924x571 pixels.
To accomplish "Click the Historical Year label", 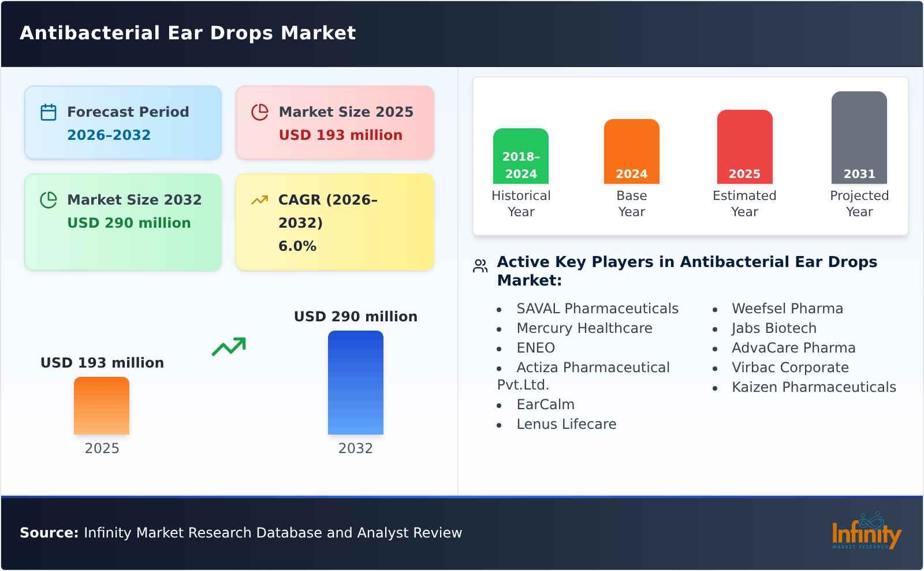I will [521, 203].
